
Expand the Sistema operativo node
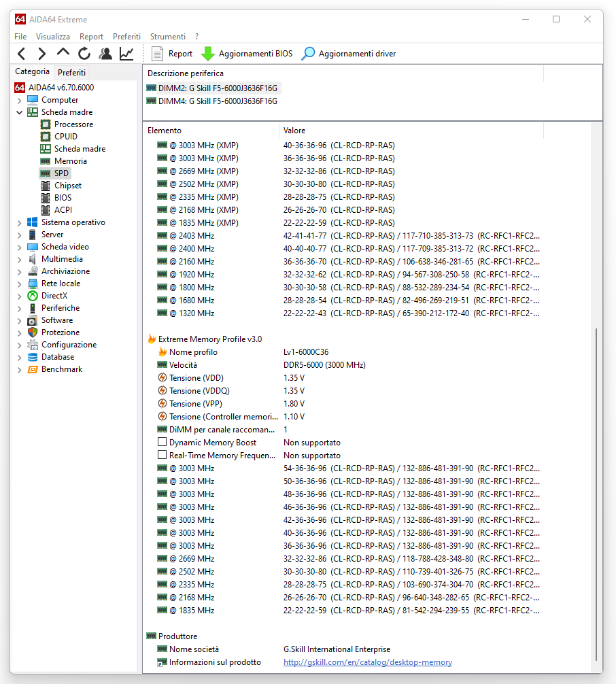pyautogui.click(x=19, y=222)
